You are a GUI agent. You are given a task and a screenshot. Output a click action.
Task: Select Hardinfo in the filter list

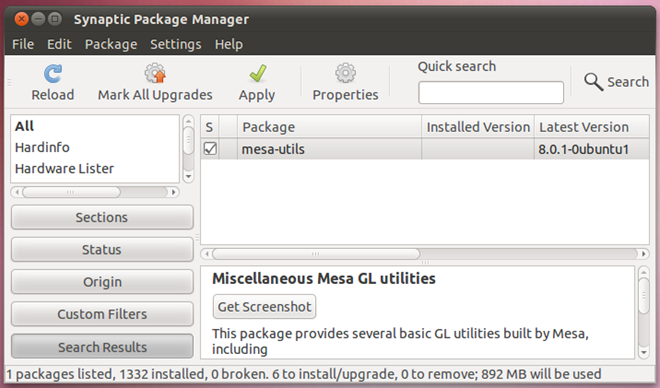coord(42,147)
